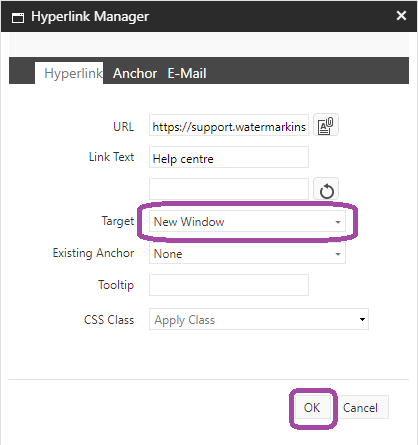Click the Tooltip label text

point(116,285)
